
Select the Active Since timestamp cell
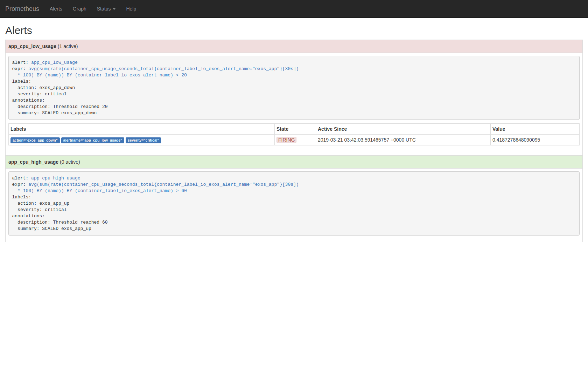[366, 140]
